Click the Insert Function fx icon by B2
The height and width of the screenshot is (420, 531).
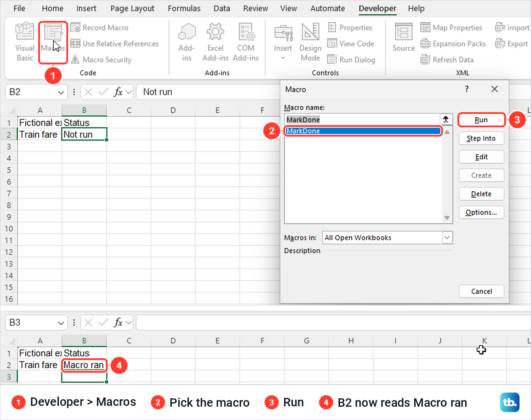coord(118,92)
